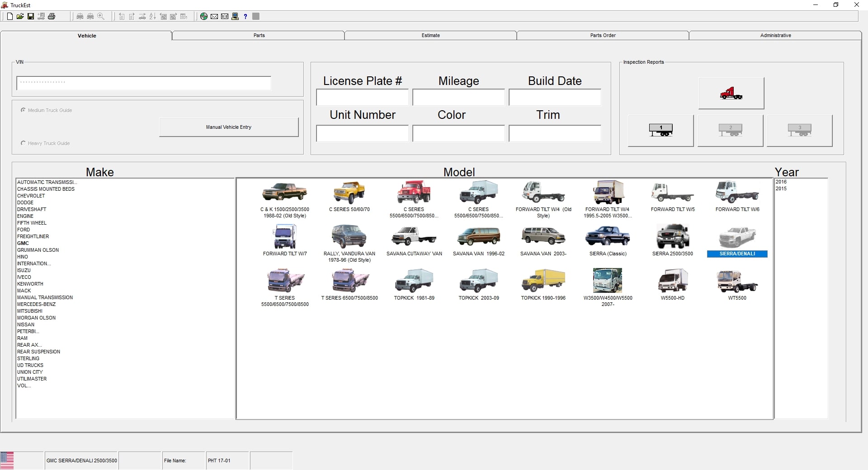Image resolution: width=868 pixels, height=470 pixels.
Task: Select the Medium Truck Guide radio button
Action: pos(23,110)
